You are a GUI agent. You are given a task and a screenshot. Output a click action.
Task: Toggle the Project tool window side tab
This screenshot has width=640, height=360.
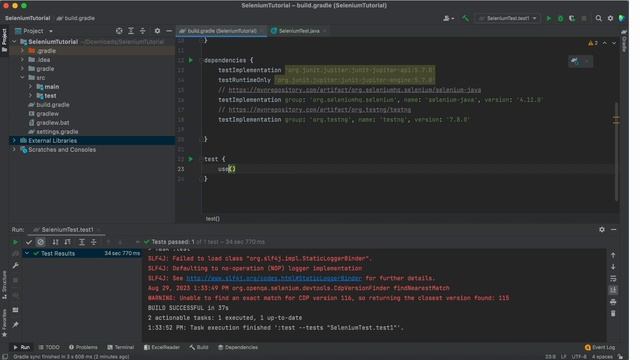click(4, 41)
